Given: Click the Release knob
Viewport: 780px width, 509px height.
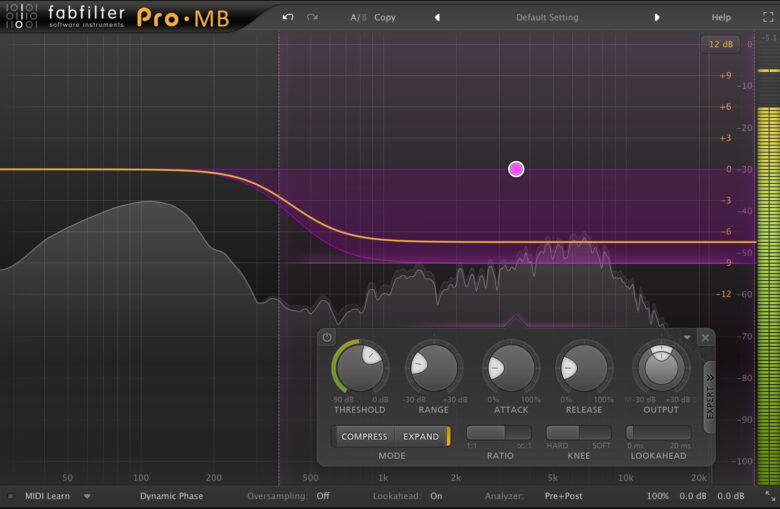Looking at the screenshot, I should pos(584,368).
